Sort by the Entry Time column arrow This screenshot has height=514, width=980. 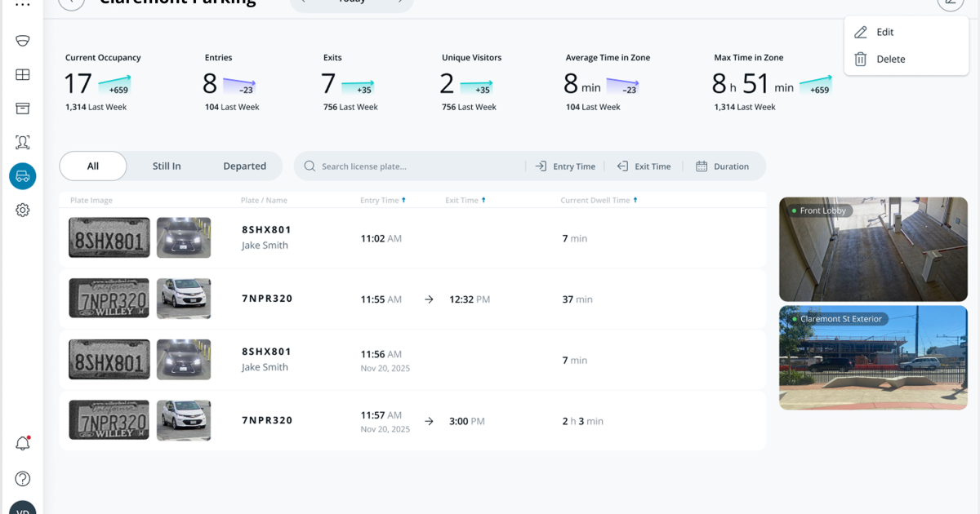403,200
